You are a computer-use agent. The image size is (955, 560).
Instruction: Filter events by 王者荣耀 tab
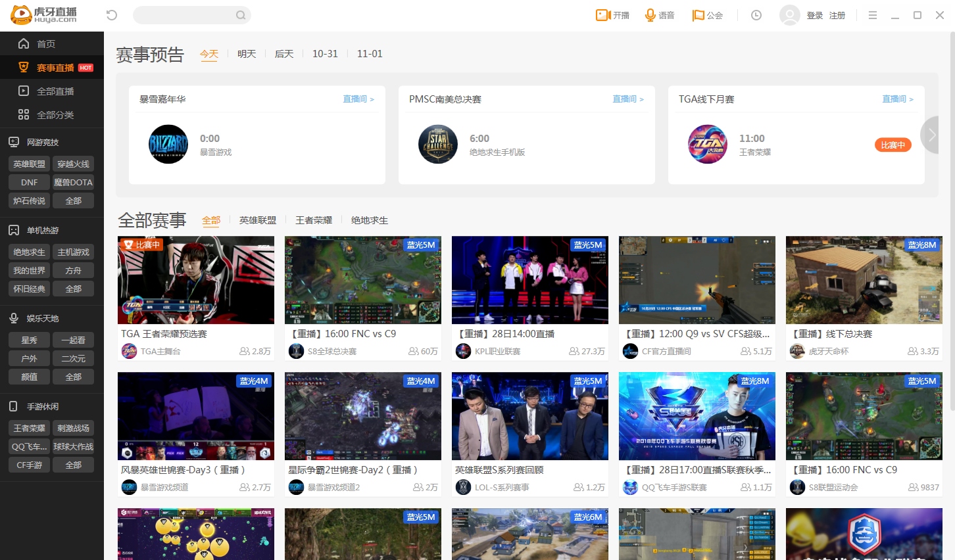[314, 220]
